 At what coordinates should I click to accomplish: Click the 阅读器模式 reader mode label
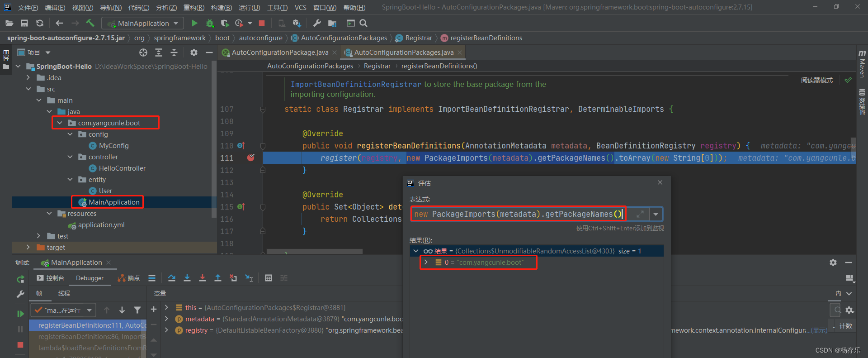tap(816, 80)
